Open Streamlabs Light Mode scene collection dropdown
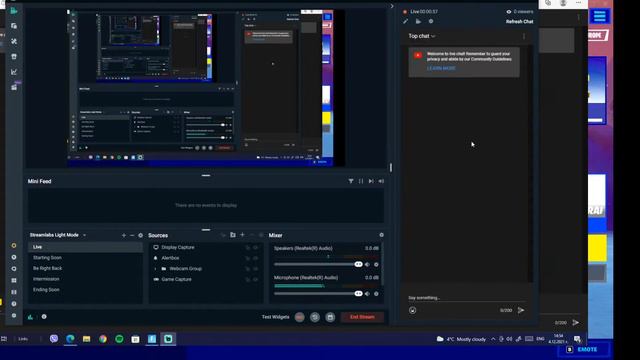This screenshot has height=360, width=640. tap(84, 235)
